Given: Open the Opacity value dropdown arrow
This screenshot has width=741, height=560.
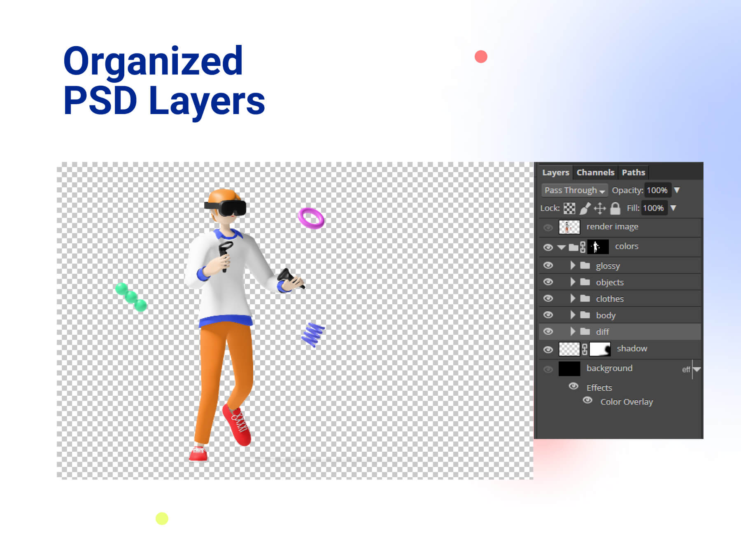Looking at the screenshot, I should [x=677, y=190].
